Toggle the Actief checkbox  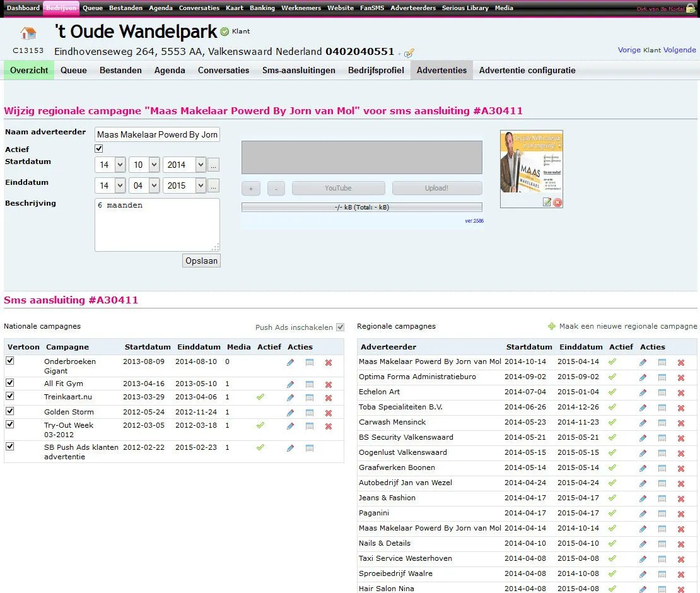98,149
